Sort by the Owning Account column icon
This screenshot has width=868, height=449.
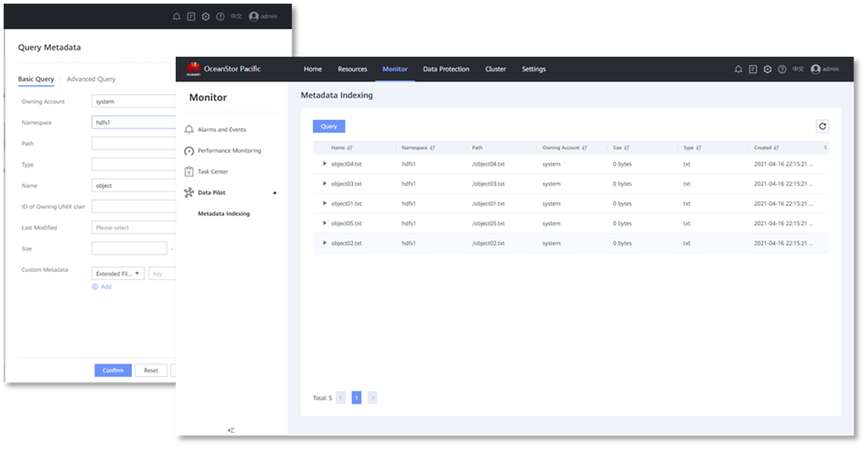point(585,148)
